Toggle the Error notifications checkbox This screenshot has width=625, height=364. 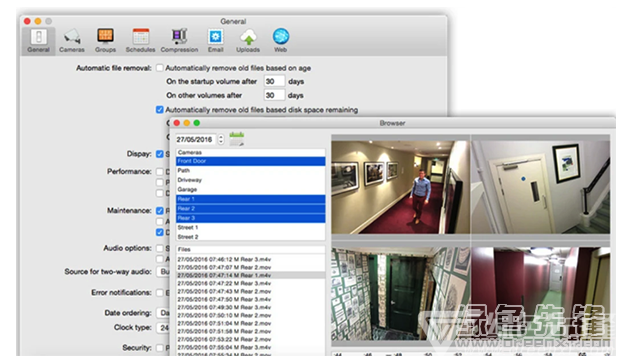[x=160, y=293]
